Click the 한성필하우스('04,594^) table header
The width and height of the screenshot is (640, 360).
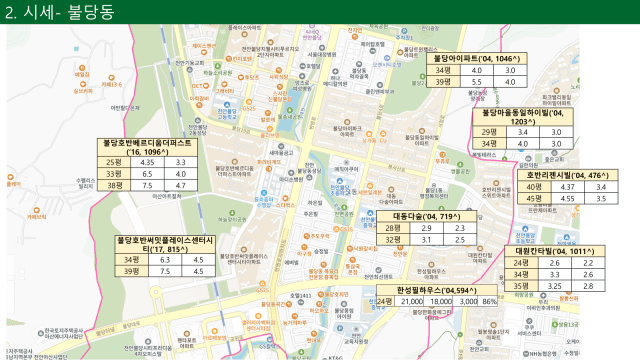click(x=437, y=290)
